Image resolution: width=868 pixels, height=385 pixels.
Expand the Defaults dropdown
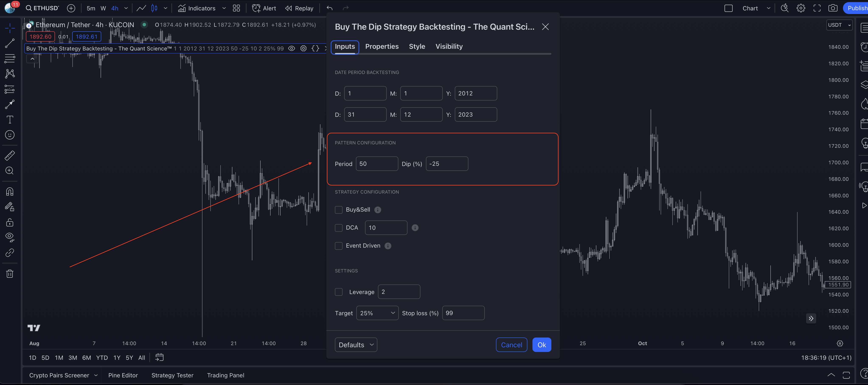click(x=356, y=345)
